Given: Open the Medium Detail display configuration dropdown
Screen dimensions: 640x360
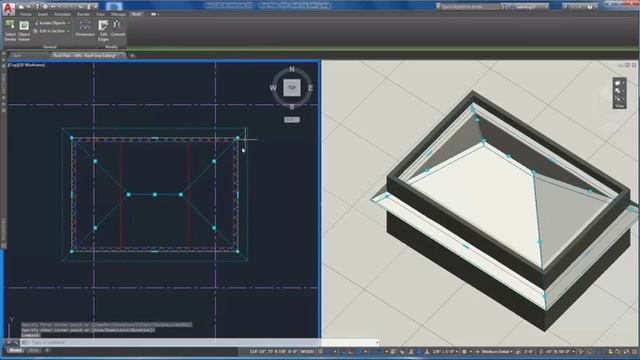Looking at the screenshot, I should pos(497,351).
